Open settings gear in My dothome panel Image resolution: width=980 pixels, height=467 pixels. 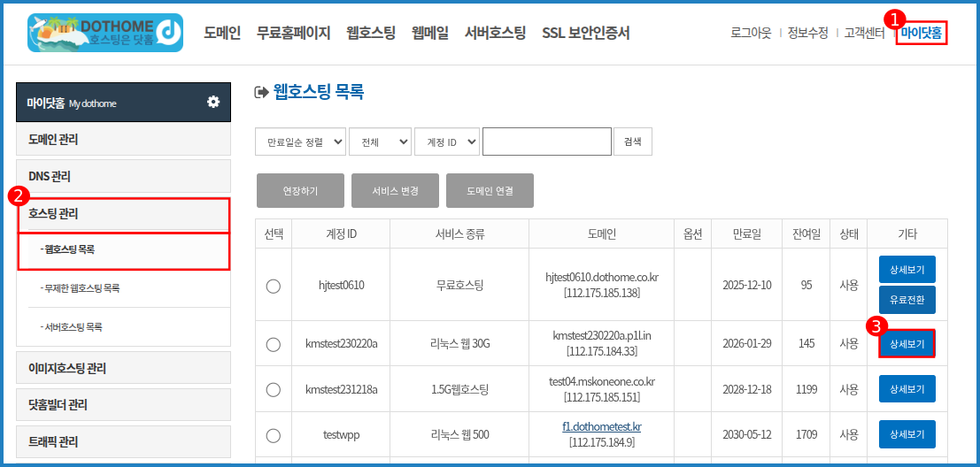click(213, 103)
